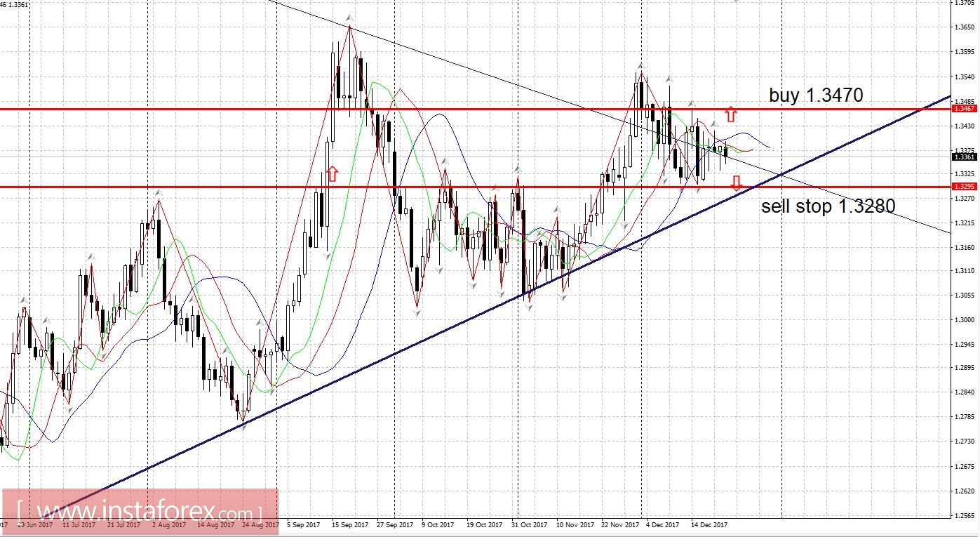Click the 1.3325 price axis label
Image resolution: width=980 pixels, height=537 pixels.
965,174
